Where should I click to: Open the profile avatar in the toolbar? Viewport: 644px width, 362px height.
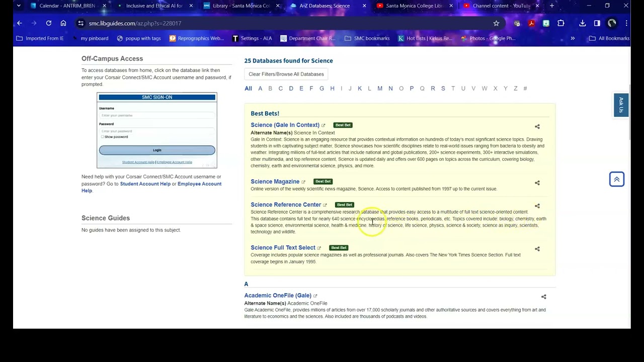[612, 23]
